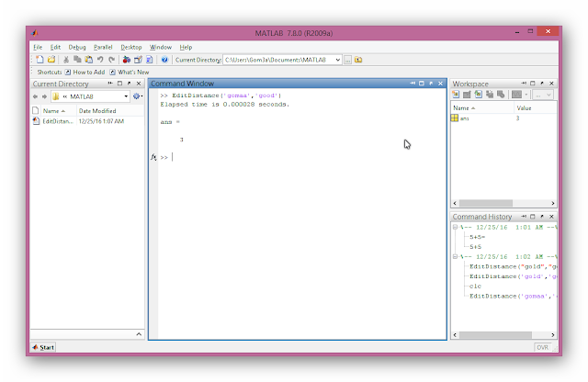
Task: Open the Desktop menu
Action: (x=130, y=47)
